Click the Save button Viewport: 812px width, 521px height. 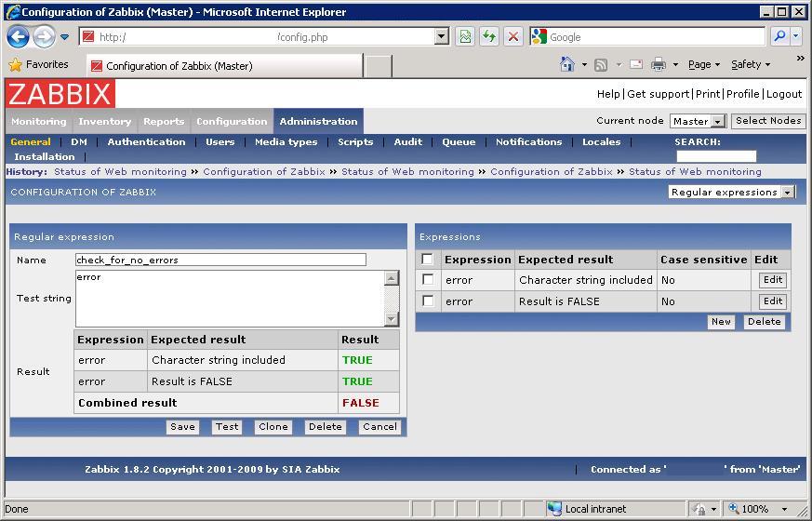click(x=183, y=427)
